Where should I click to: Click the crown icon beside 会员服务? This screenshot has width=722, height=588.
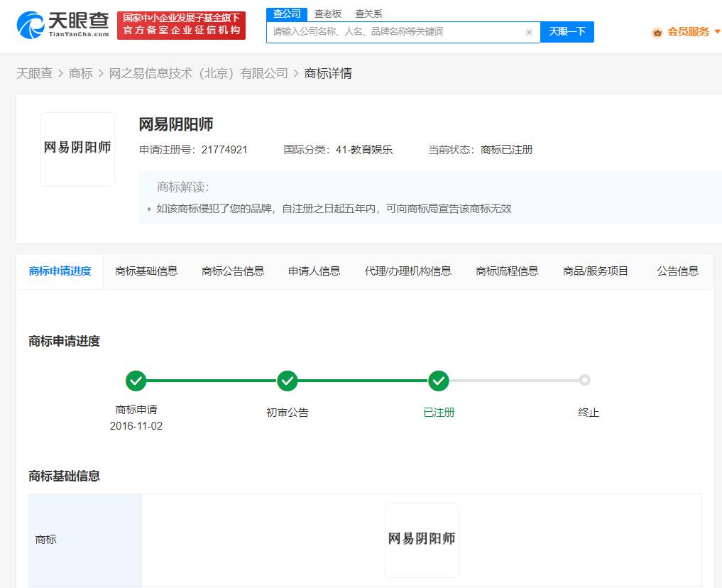pos(657,32)
